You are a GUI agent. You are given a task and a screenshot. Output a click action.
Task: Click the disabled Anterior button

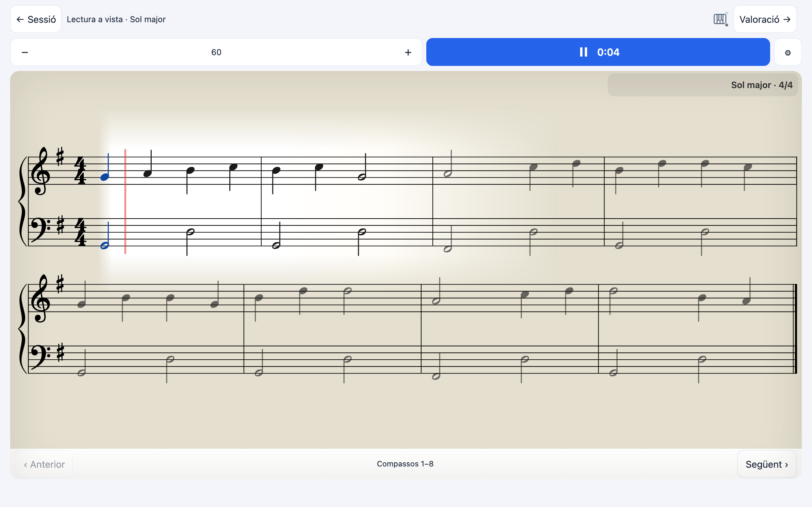pos(44,464)
